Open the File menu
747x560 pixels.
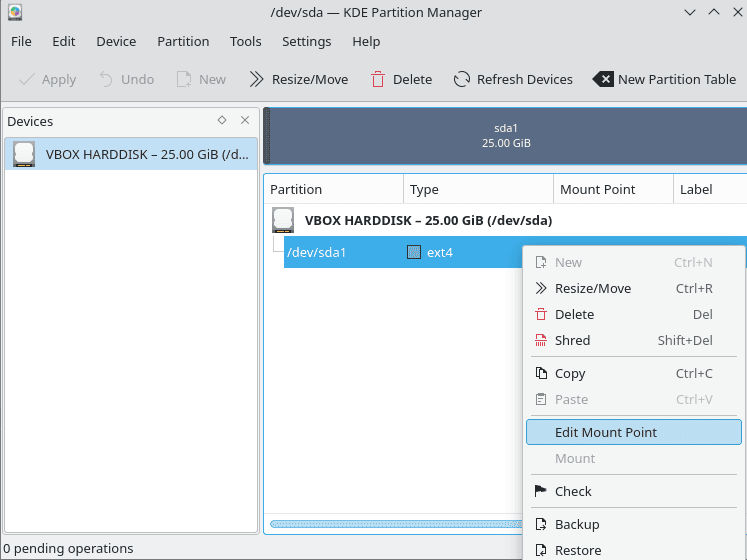21,41
